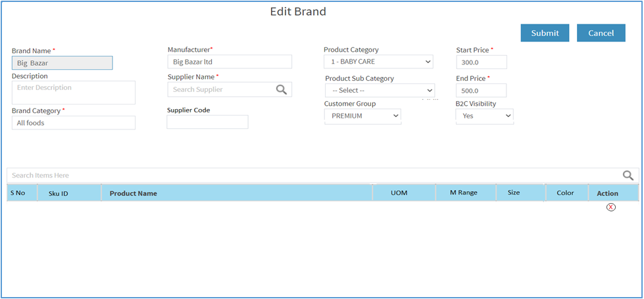Expand the Customer Group PREMIUM dropdown
This screenshot has width=644, height=299.
click(362, 116)
